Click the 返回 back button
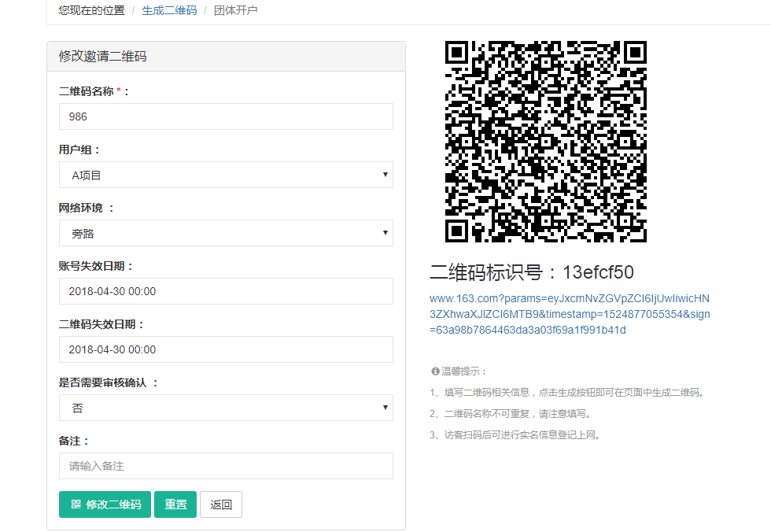This screenshot has width=771, height=532. (x=221, y=504)
